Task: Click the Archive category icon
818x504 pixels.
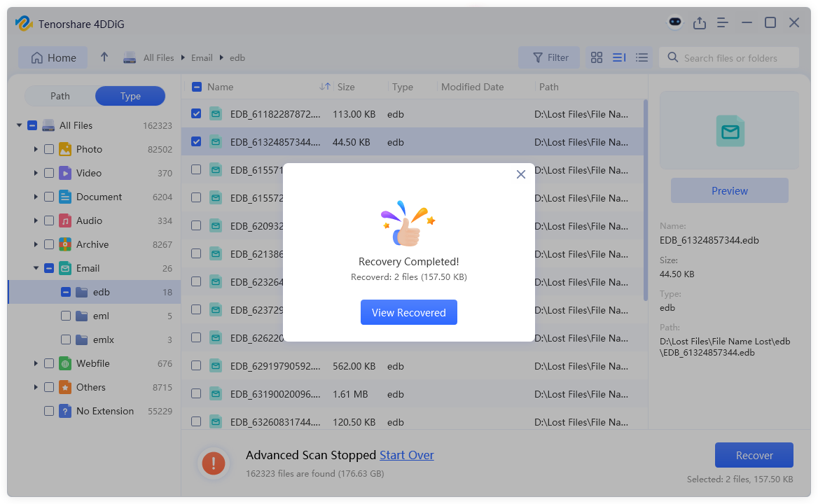Action: (x=65, y=244)
